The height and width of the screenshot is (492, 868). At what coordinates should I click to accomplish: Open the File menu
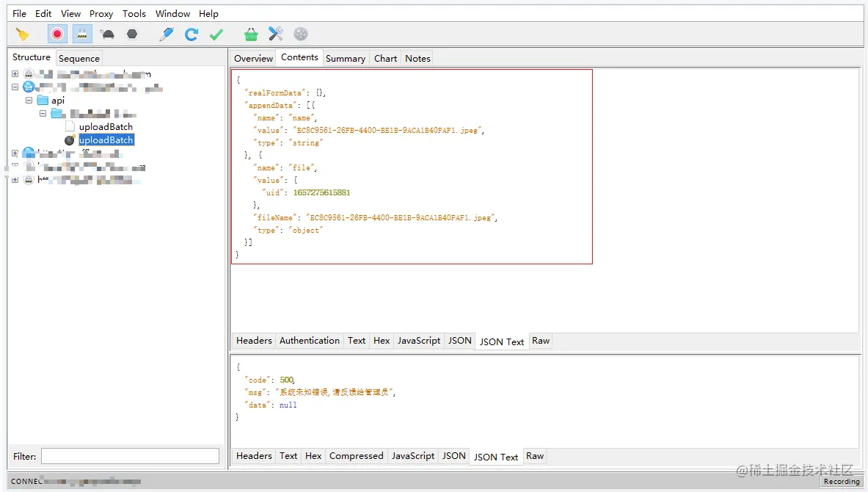coord(19,13)
